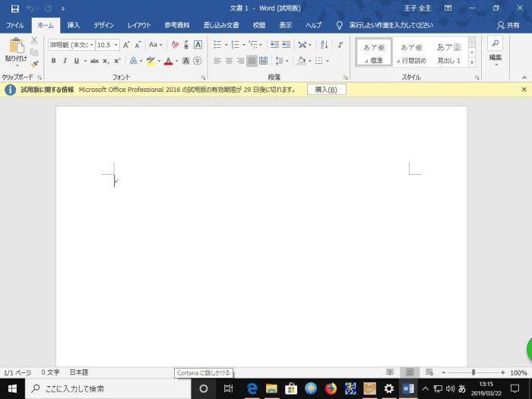Click the Increase Indent icon
The height and width of the screenshot is (399, 532).
tap(285, 45)
